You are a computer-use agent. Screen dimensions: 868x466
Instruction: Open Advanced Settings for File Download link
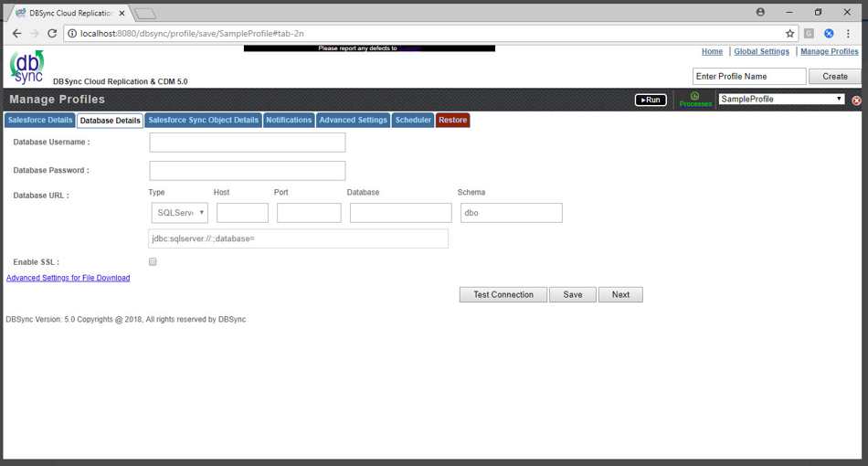click(x=69, y=278)
